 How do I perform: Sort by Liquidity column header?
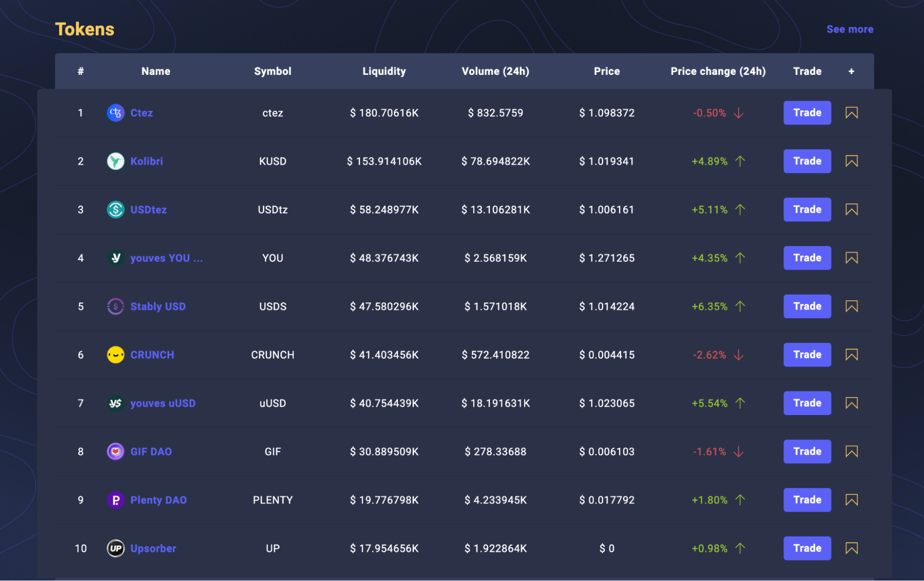coord(384,71)
